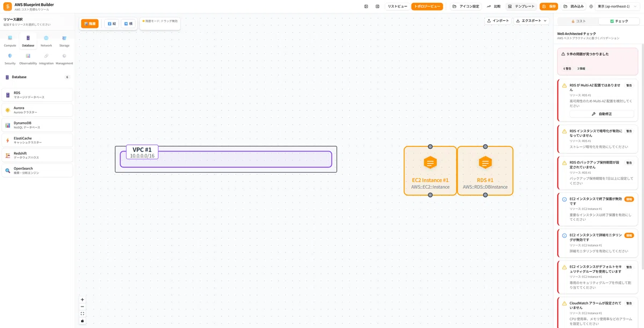Screen dimensions: 644x328
Task: Click bottom connector handle of RDS #1
Action: pos(485,195)
